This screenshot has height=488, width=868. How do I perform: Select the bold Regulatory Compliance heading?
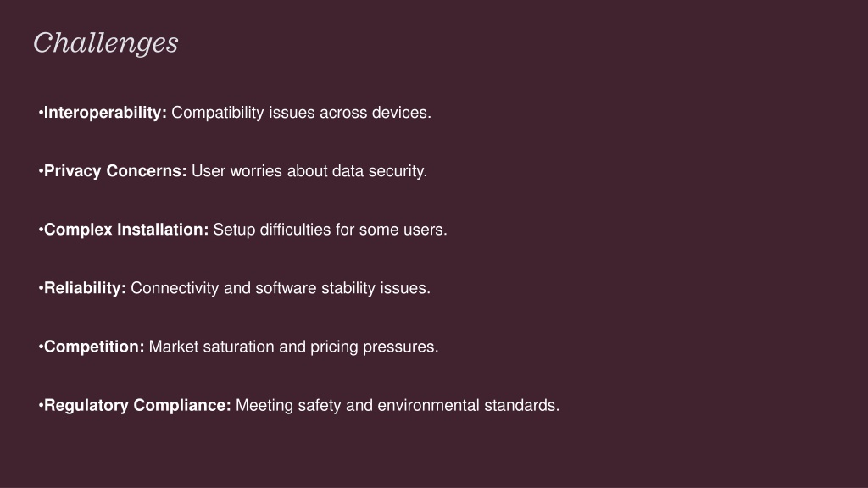pyautogui.click(x=137, y=406)
